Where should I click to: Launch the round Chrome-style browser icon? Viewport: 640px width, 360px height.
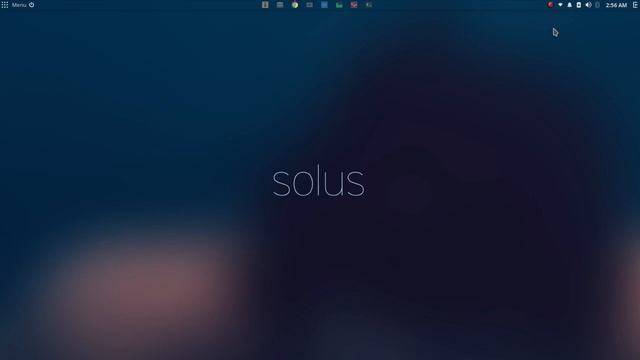295,5
